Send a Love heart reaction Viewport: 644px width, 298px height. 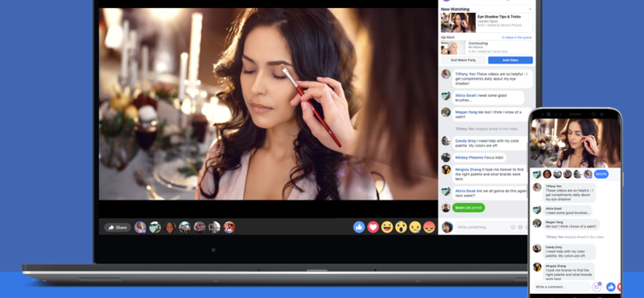tap(373, 227)
